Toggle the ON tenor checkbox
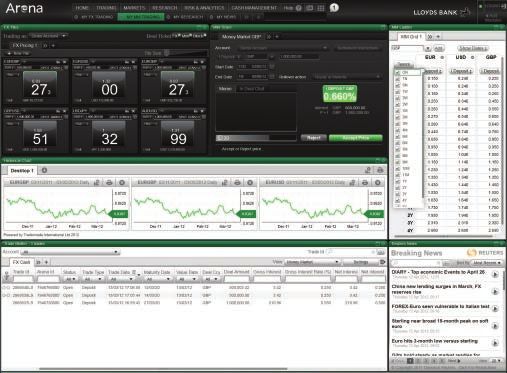Screen dimensions: 507x373 [398, 72]
